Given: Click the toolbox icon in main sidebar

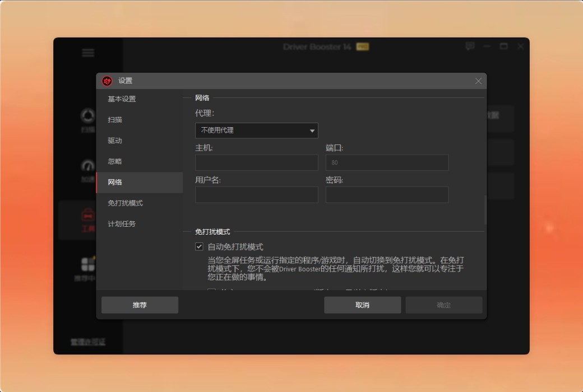Looking at the screenshot, I should coord(88,215).
